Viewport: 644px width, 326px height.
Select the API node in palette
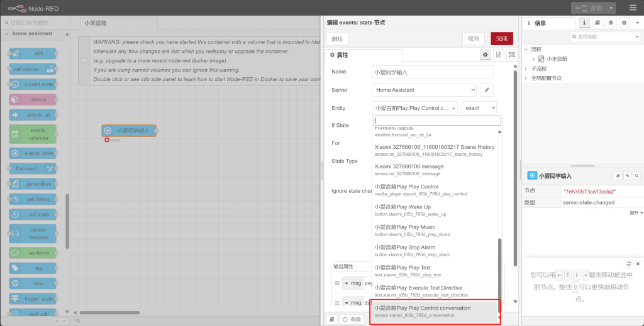pyautogui.click(x=33, y=53)
